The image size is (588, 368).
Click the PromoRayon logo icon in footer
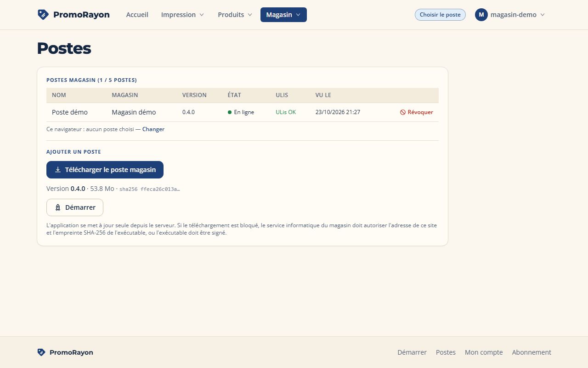tap(41, 352)
